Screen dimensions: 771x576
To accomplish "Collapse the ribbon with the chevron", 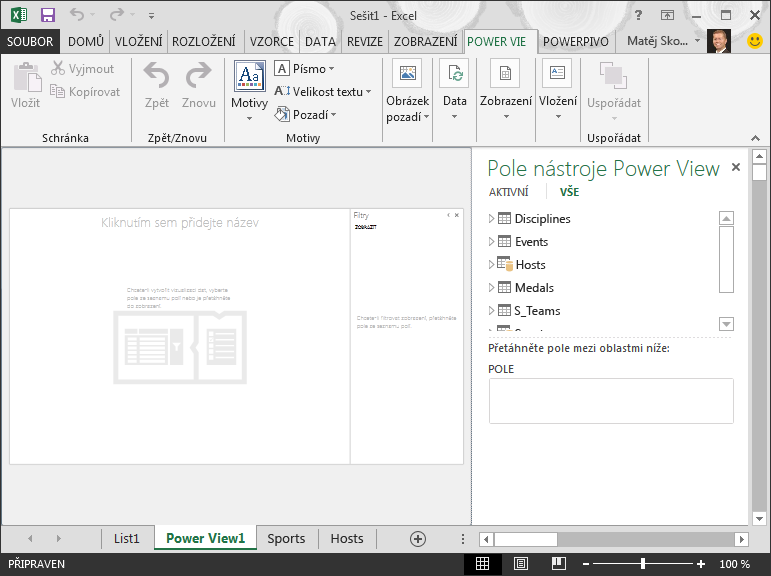I will tap(755, 138).
